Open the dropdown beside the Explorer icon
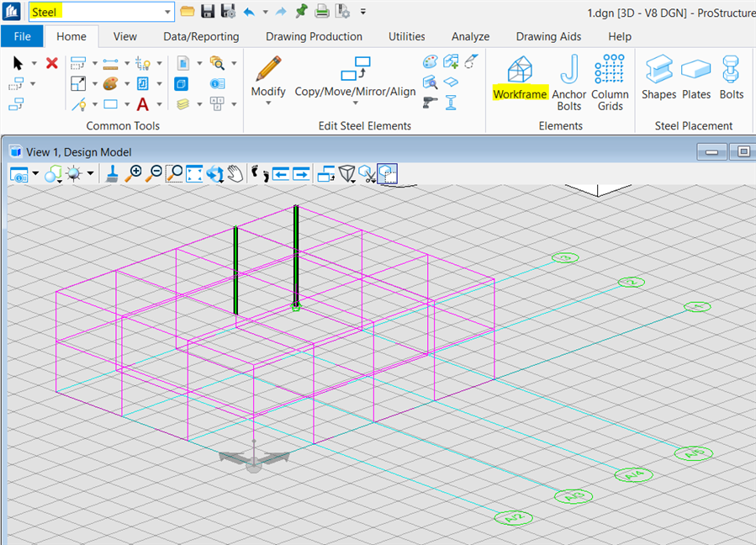The image size is (756, 545). [x=234, y=63]
